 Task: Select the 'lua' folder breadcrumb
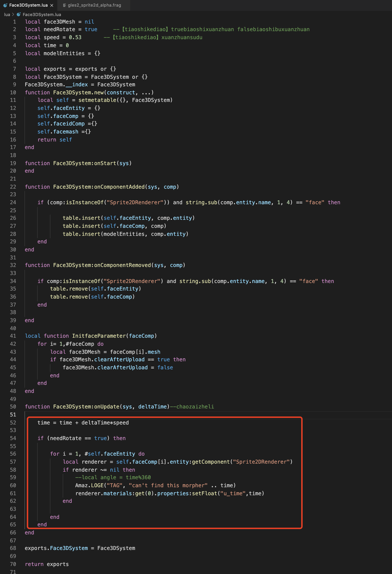click(x=7, y=15)
